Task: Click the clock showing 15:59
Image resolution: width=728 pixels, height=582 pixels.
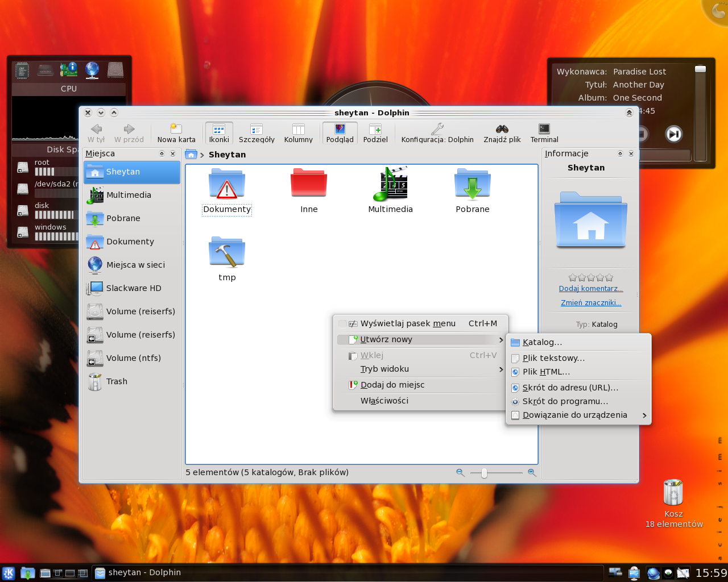Action: [x=711, y=573]
